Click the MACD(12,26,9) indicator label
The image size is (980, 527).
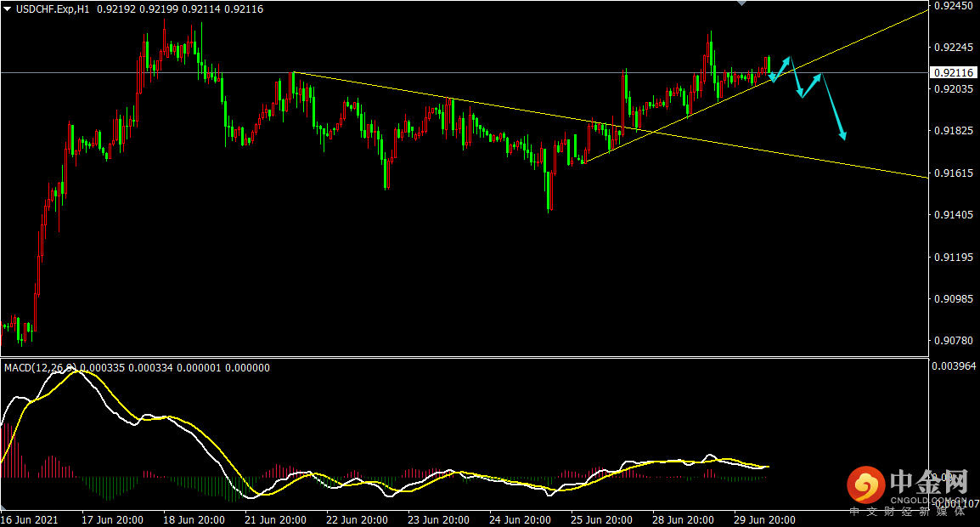pos(41,368)
